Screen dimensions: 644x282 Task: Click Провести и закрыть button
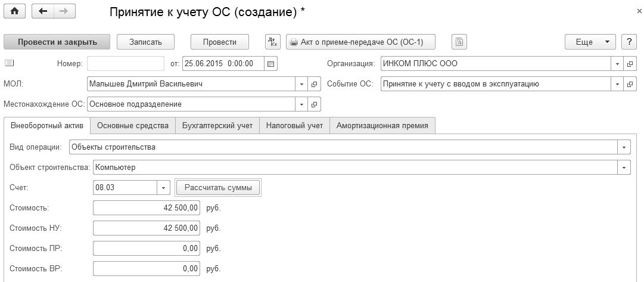pos(57,42)
